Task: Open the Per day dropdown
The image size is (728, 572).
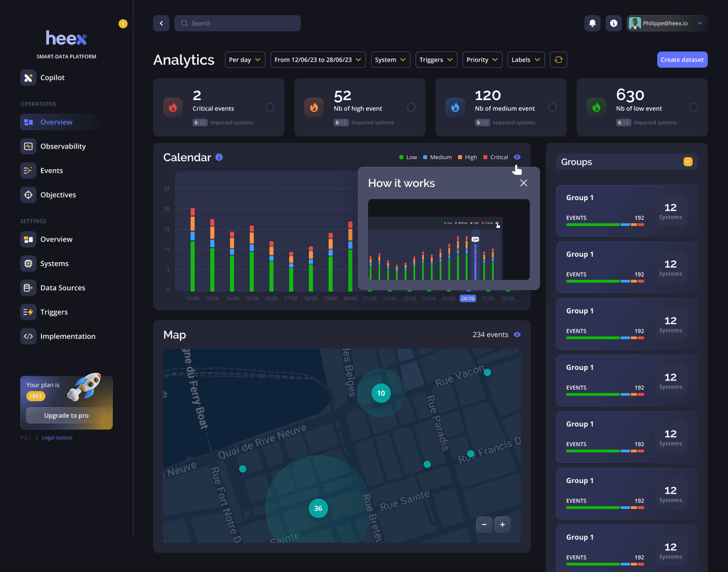Action: (245, 60)
